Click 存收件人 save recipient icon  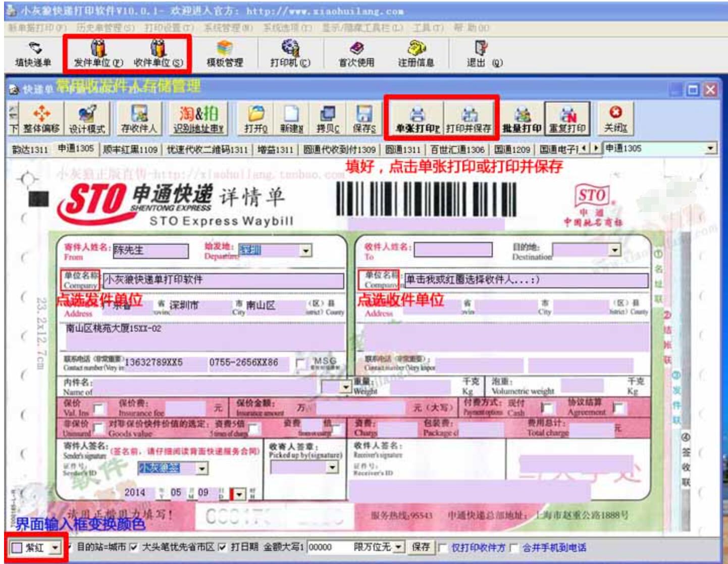(x=139, y=119)
